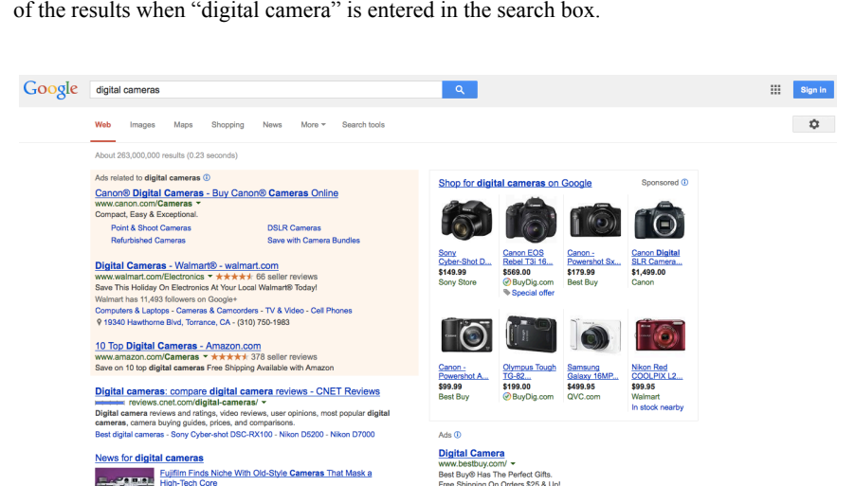Open the Digital Camera Best Buy ad link

471,453
